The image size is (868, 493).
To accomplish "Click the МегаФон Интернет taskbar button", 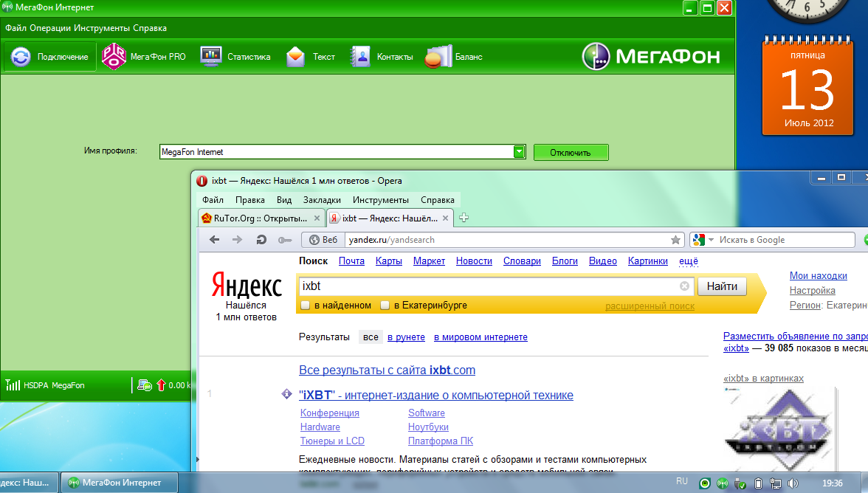I will coord(119,483).
